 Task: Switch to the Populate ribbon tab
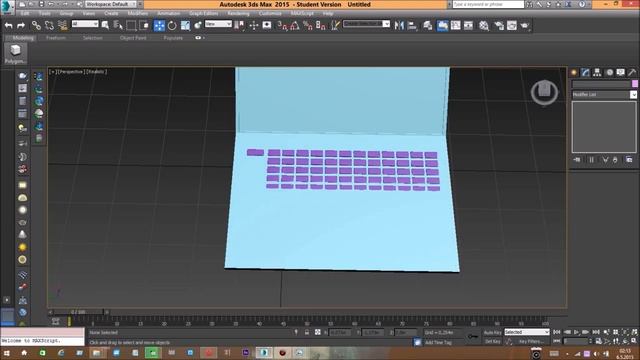tap(173, 38)
